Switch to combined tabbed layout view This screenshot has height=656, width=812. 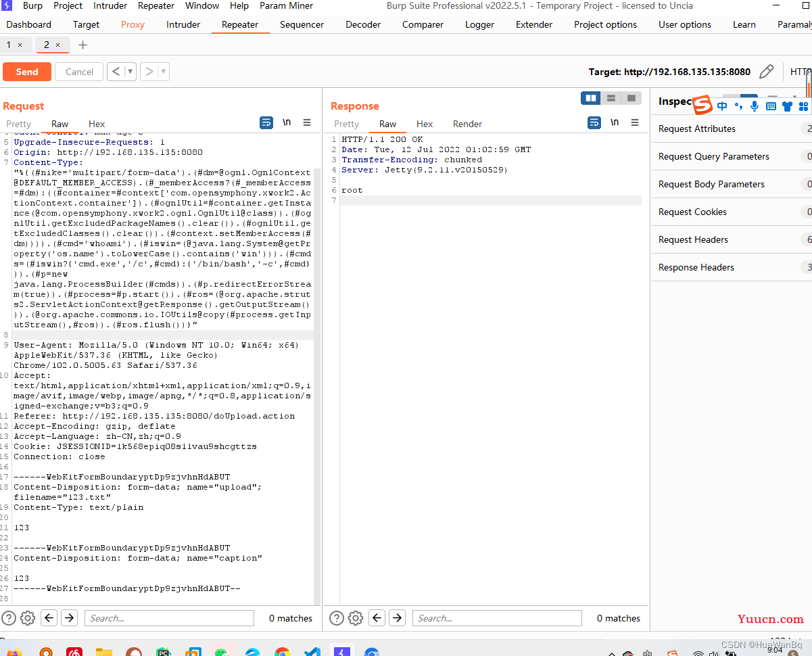click(x=631, y=98)
